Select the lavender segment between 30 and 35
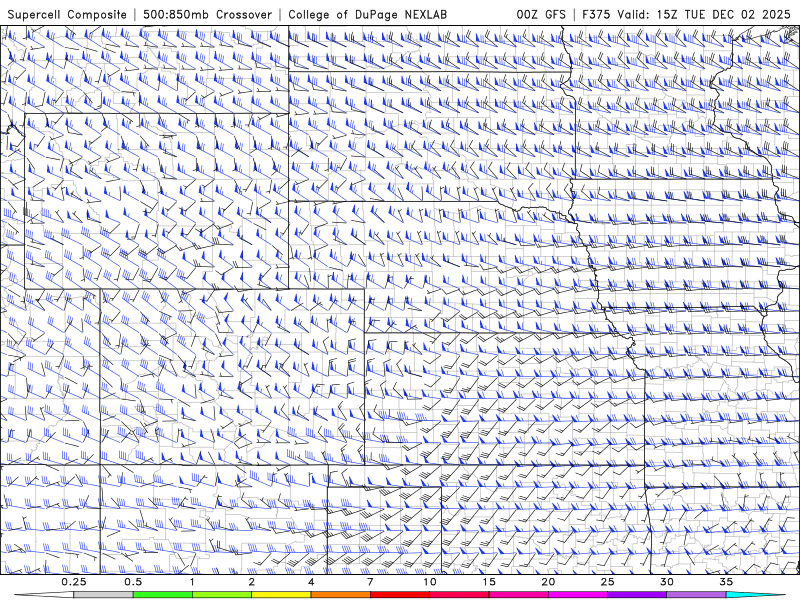This screenshot has height=600, width=800. [x=696, y=595]
